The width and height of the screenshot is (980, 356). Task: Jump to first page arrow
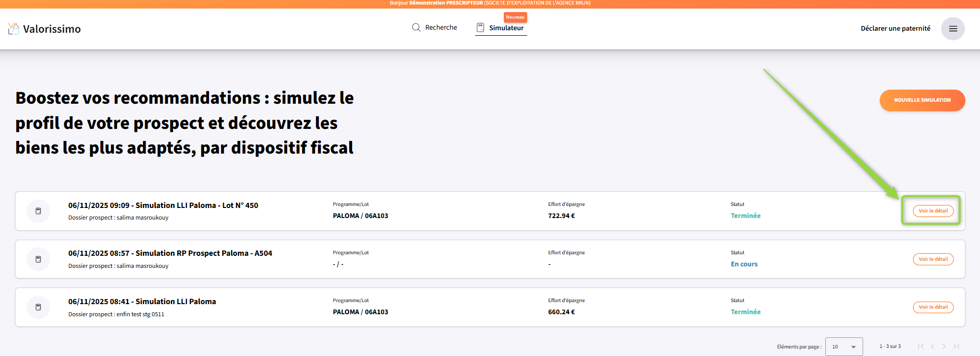click(921, 346)
